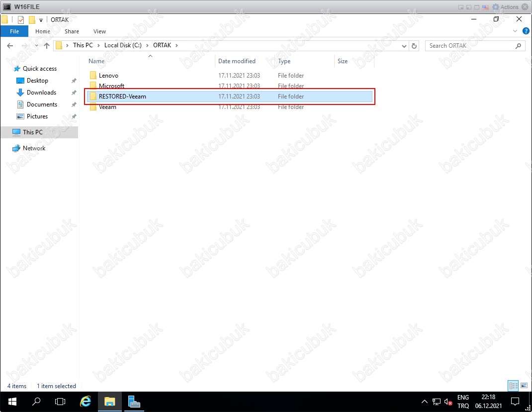Open Network in the navigation pane

click(x=34, y=148)
